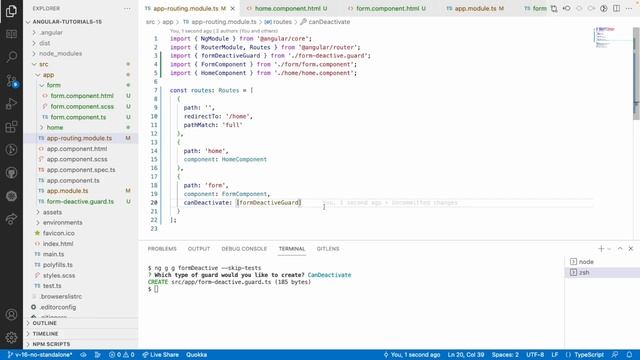Open the Search view in activity bar
Screen dimensions: 640x360
11,56
